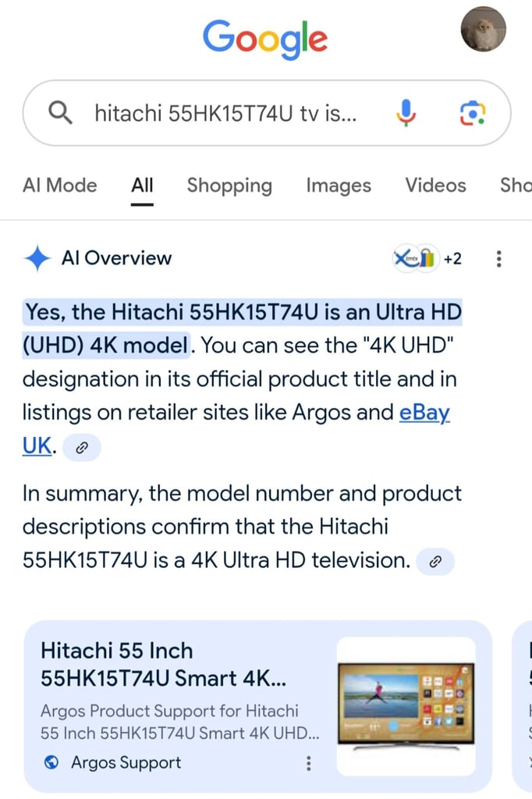Screen dimensions: 532x799
Task: Click the hitachi 55HK15T74U search field
Action: pyautogui.click(x=267, y=112)
